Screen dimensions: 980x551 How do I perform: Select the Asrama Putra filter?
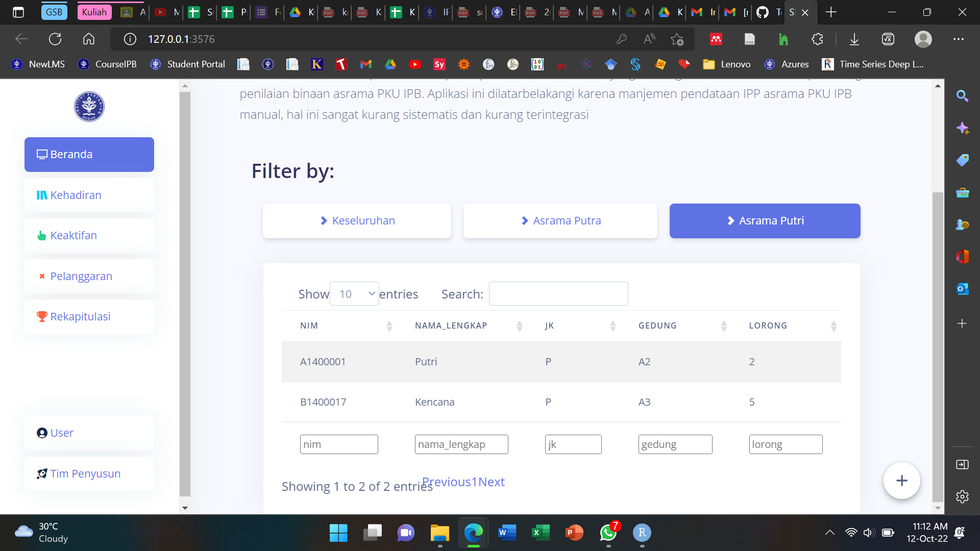560,220
